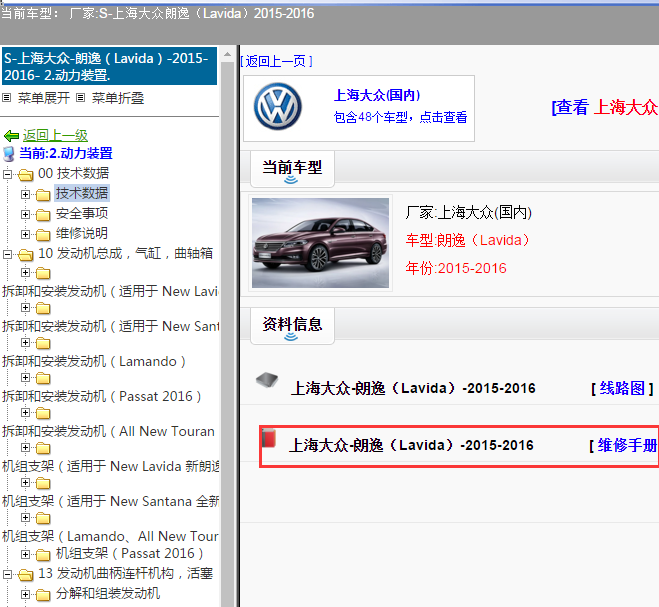Click the Volkswagen logo icon
This screenshot has width=659, height=607.
coord(277,106)
